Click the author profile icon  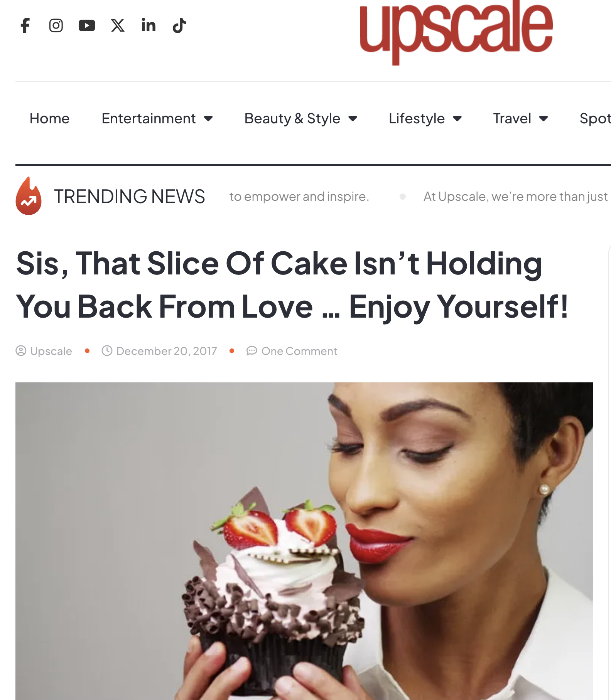(21, 351)
